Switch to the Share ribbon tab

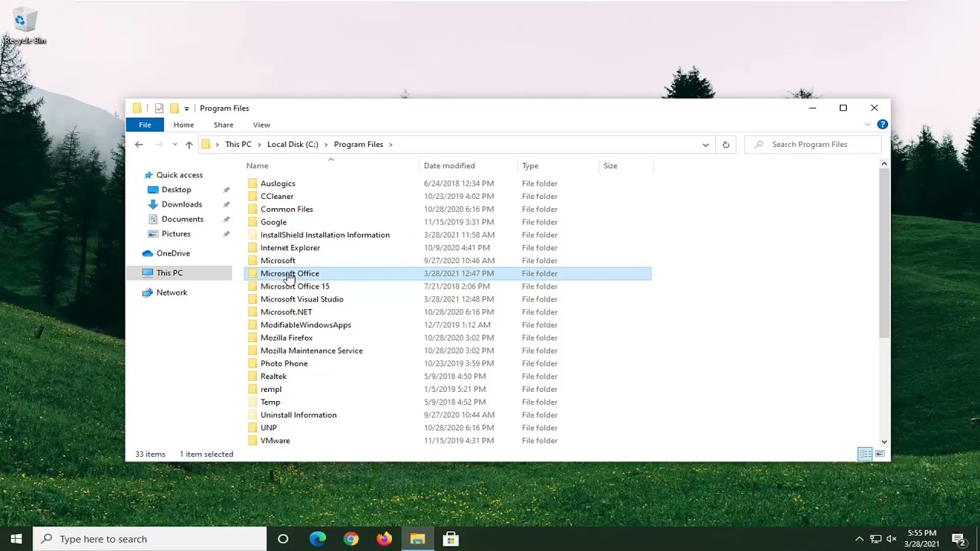[224, 125]
